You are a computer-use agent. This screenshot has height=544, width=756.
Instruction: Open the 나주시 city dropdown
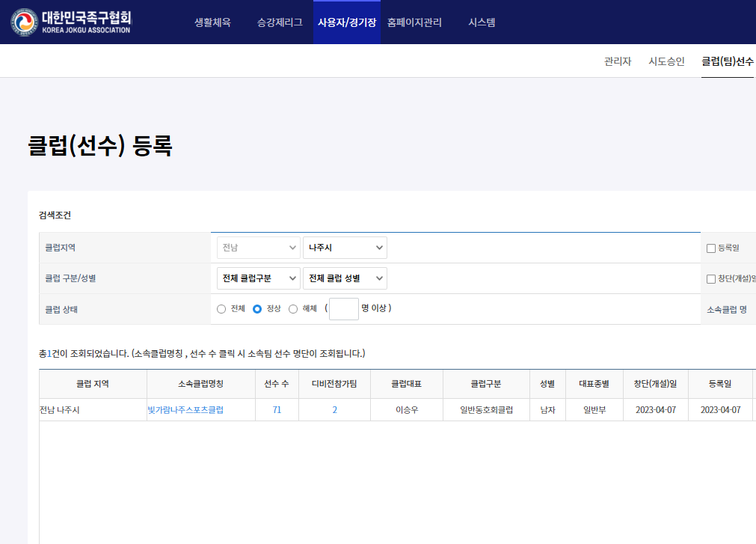pyautogui.click(x=345, y=248)
